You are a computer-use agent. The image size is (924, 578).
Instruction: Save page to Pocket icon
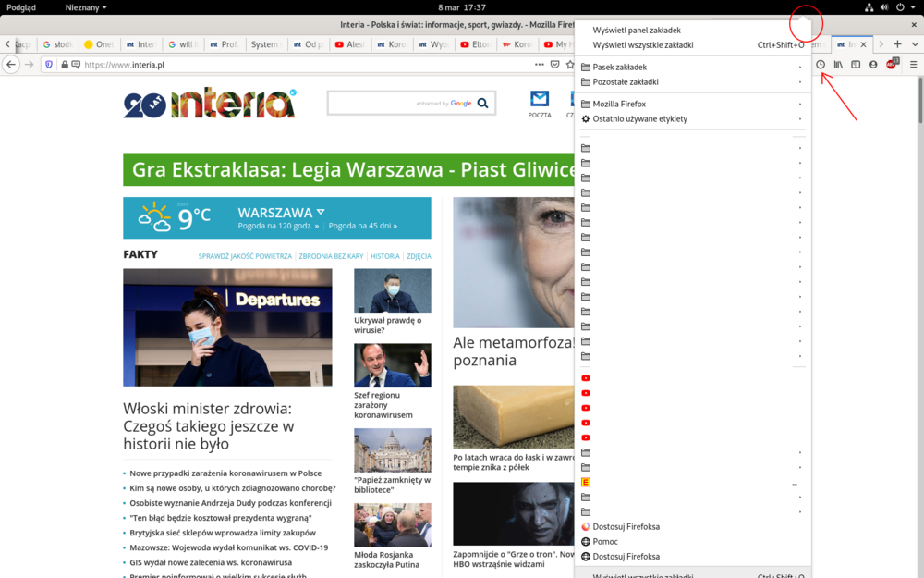click(x=554, y=65)
